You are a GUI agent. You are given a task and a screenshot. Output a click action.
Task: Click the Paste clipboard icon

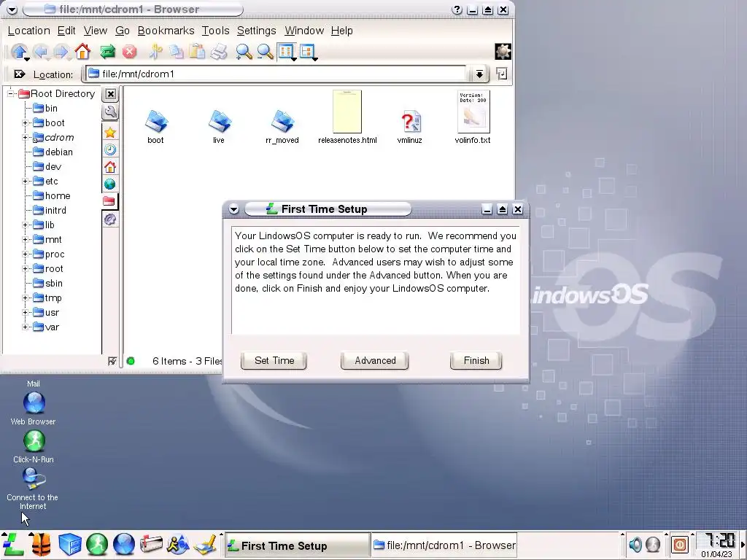click(197, 52)
